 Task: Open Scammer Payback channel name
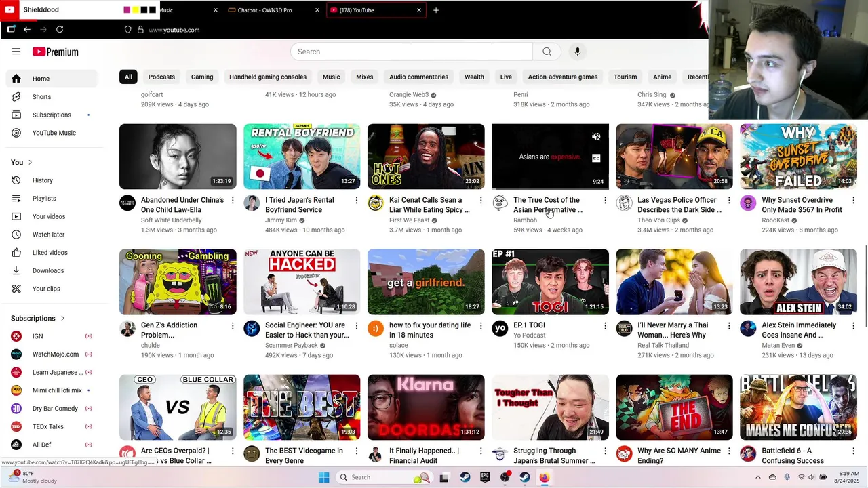(292, 345)
